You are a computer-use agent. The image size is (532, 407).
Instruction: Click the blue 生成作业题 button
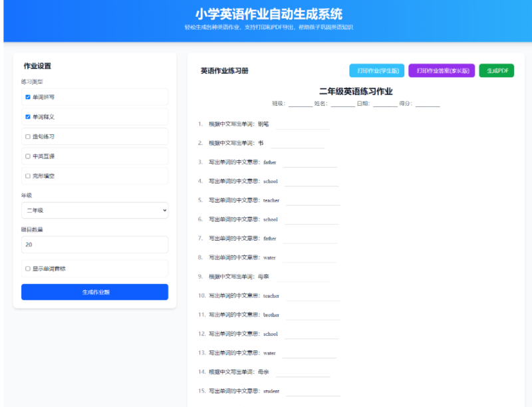pyautogui.click(x=94, y=292)
